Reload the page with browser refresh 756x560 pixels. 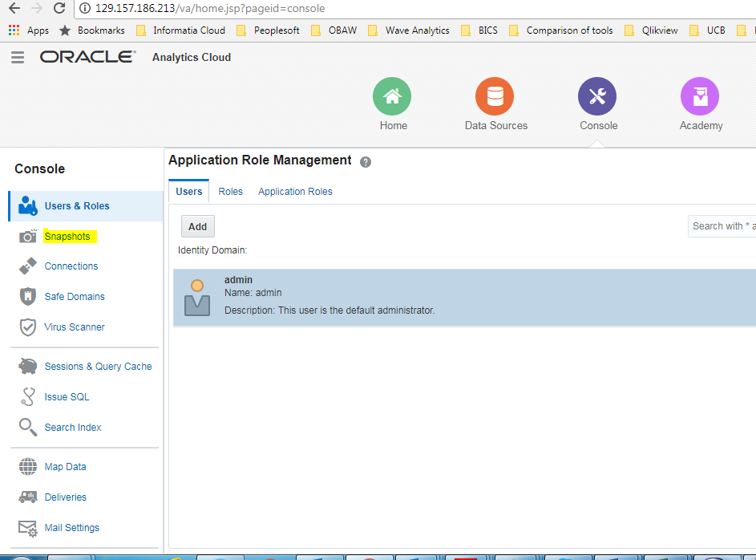click(59, 9)
